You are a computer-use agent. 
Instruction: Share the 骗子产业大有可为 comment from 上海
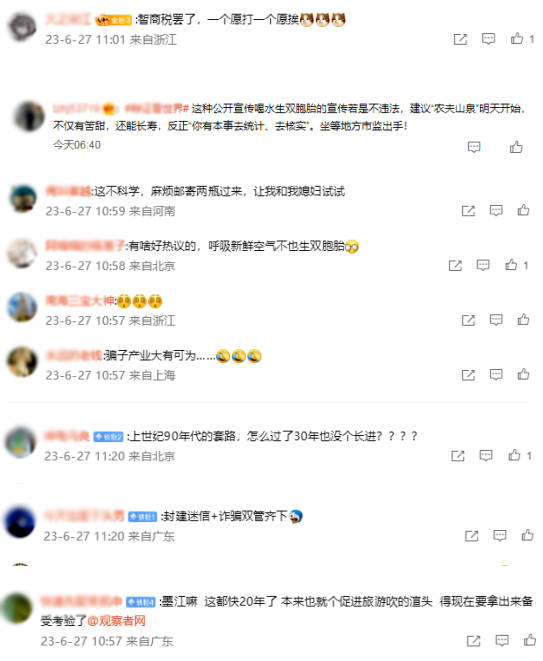coord(468,375)
